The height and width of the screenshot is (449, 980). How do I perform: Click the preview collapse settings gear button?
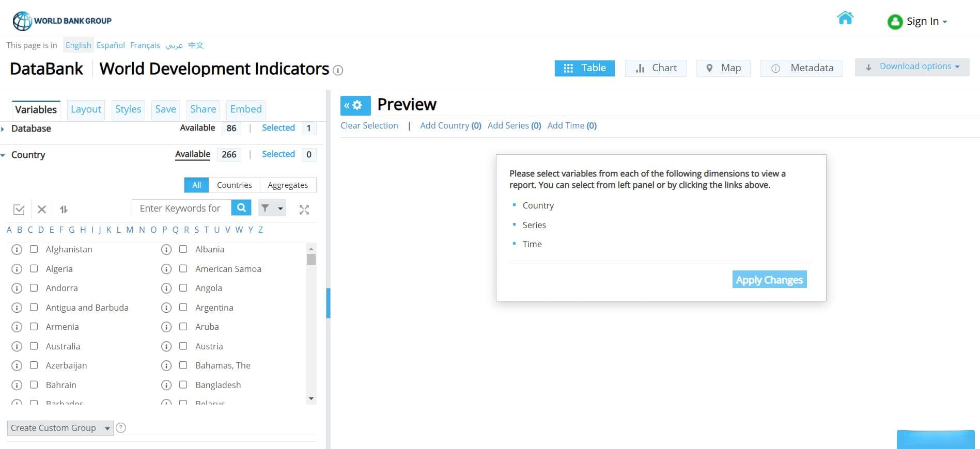[355, 105]
